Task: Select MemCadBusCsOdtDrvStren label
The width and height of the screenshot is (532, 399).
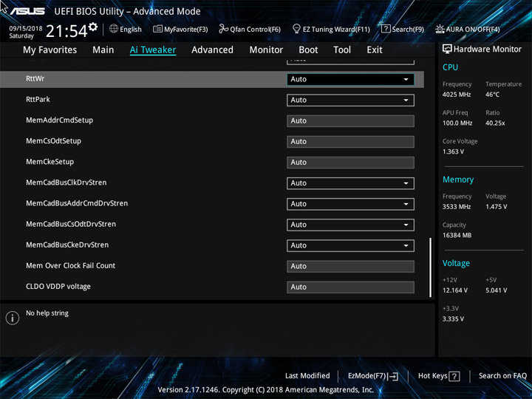Action: click(x=71, y=224)
